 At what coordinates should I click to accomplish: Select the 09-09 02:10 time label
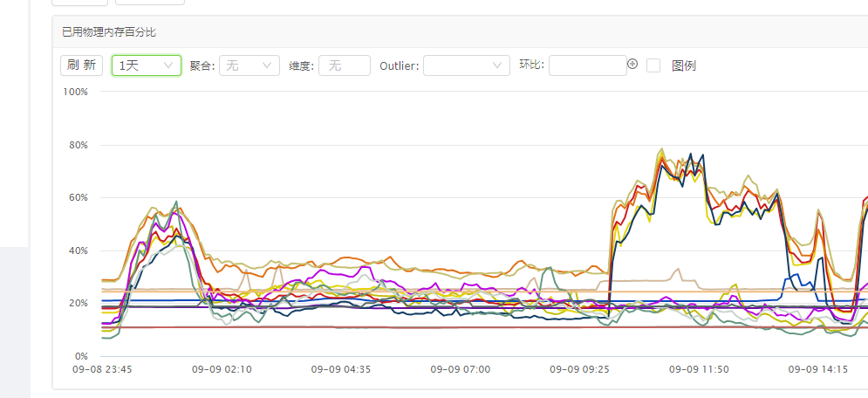tap(222, 369)
